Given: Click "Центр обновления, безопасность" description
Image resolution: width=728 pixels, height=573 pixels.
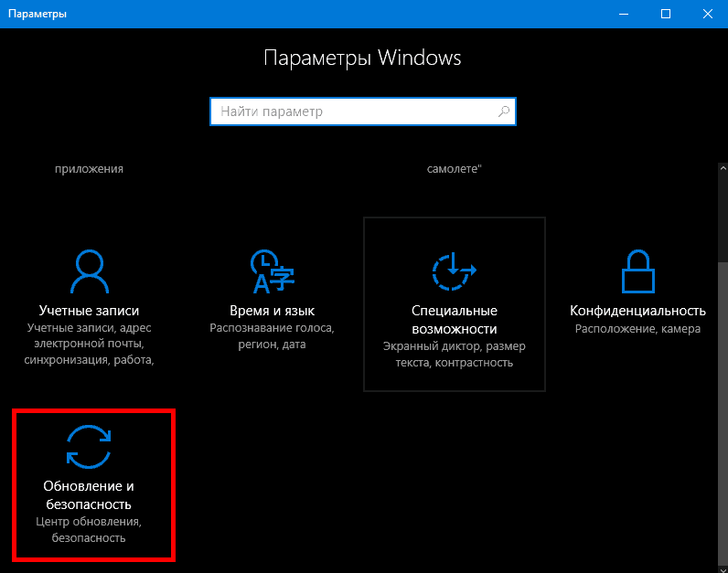Looking at the screenshot, I should 89,529.
